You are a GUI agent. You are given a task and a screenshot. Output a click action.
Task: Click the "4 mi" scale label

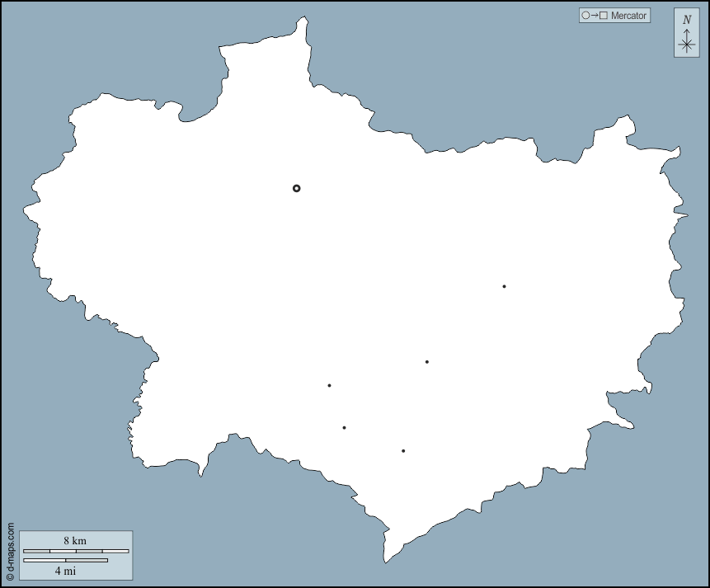65,571
